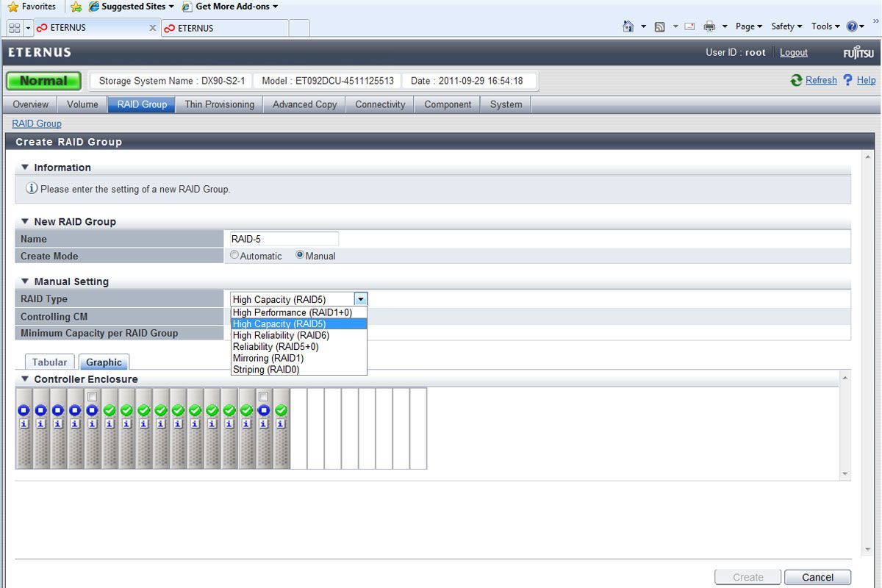The image size is (882, 588).
Task: Open the Tools dropdown menu
Action: point(825,26)
